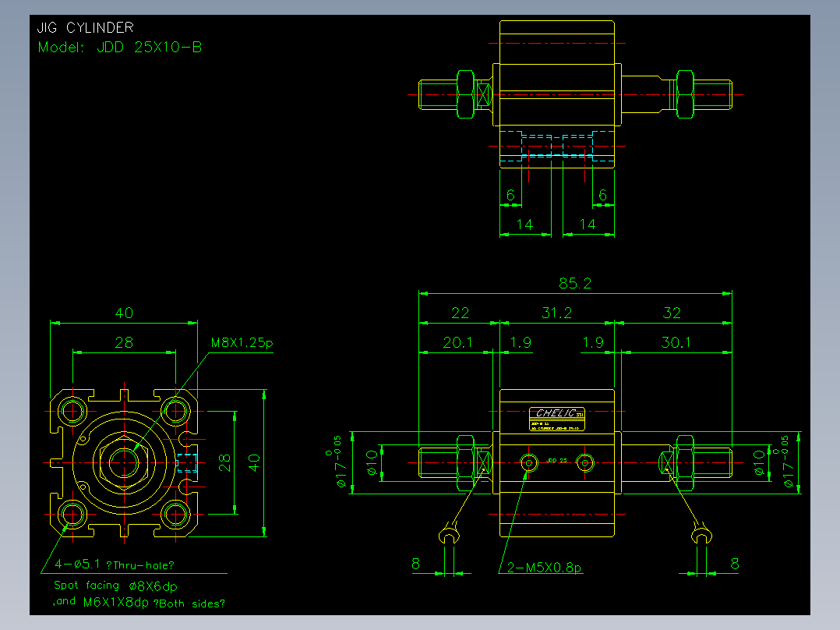Pick the horizontal 40 width dimension text
This screenshot has width=840, height=630.
pos(125,313)
